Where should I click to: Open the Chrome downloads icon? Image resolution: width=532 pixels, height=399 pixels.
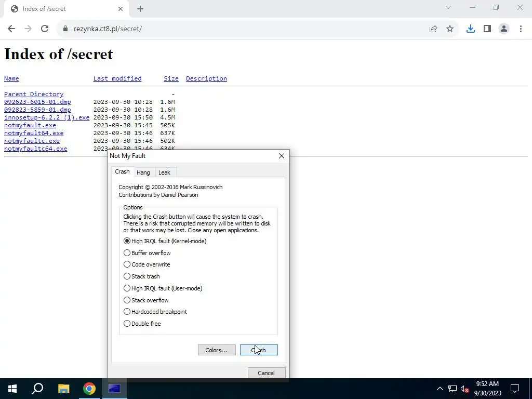coord(470,29)
